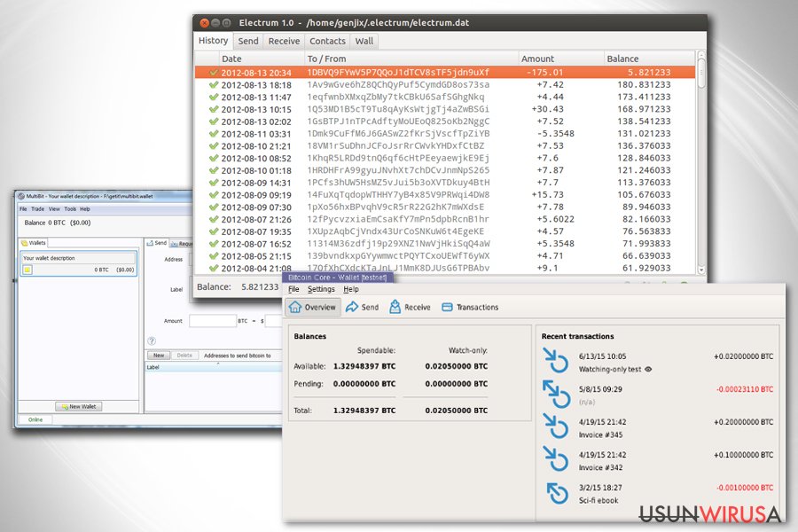This screenshot has width=798, height=532.
Task: Open the Help menu in Bitcoin Core
Action: pyautogui.click(x=351, y=289)
